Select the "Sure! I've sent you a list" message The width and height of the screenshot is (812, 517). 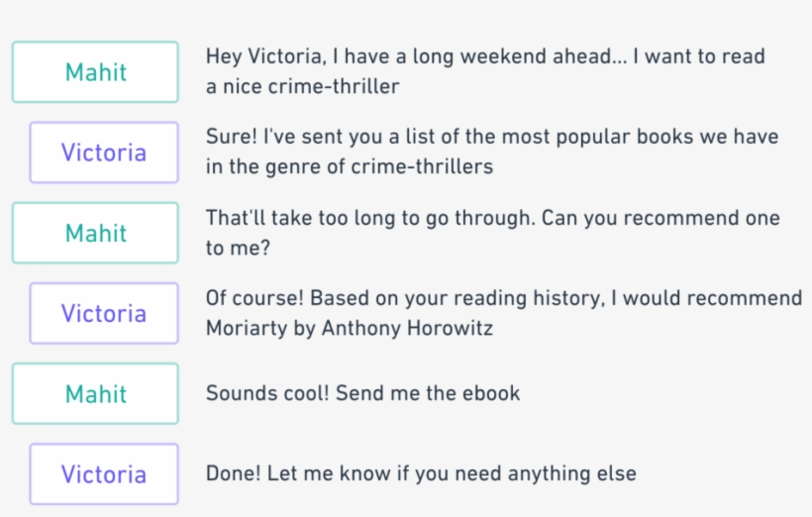(491, 152)
